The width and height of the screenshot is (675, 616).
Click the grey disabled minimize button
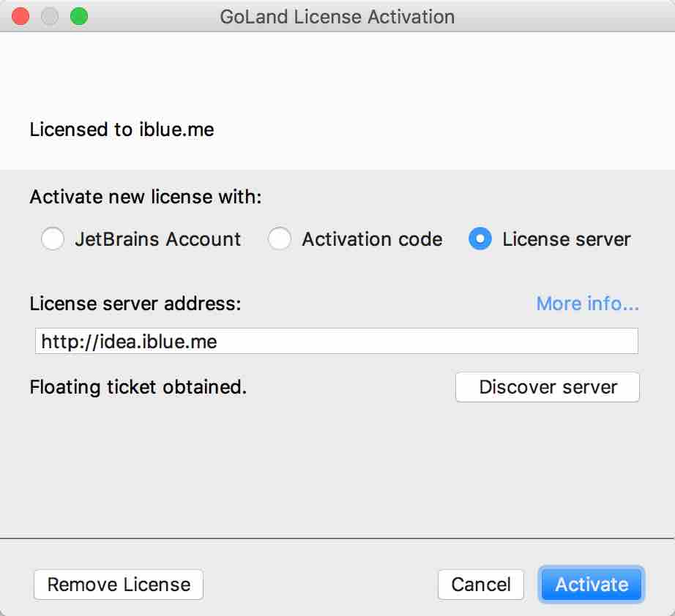[x=50, y=17]
